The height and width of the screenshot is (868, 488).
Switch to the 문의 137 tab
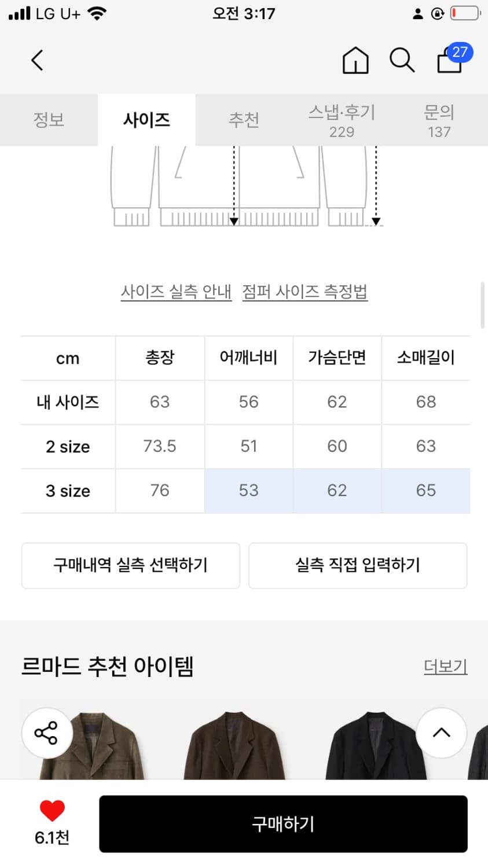click(x=439, y=120)
